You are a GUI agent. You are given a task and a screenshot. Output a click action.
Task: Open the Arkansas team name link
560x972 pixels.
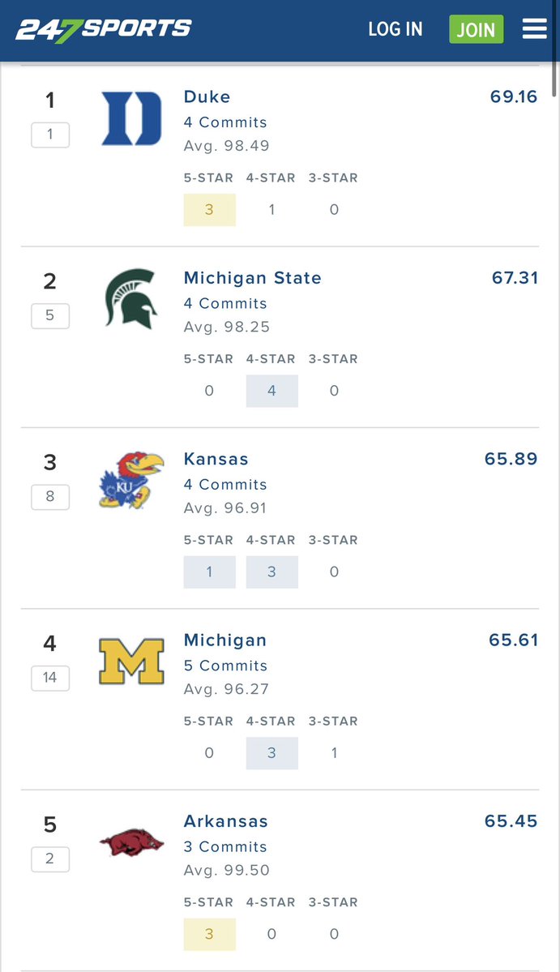[x=226, y=820]
